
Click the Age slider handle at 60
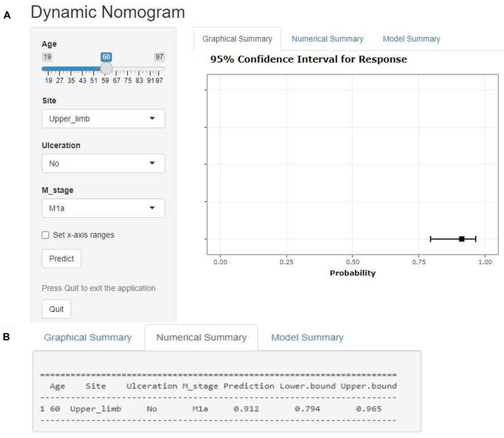[106, 69]
